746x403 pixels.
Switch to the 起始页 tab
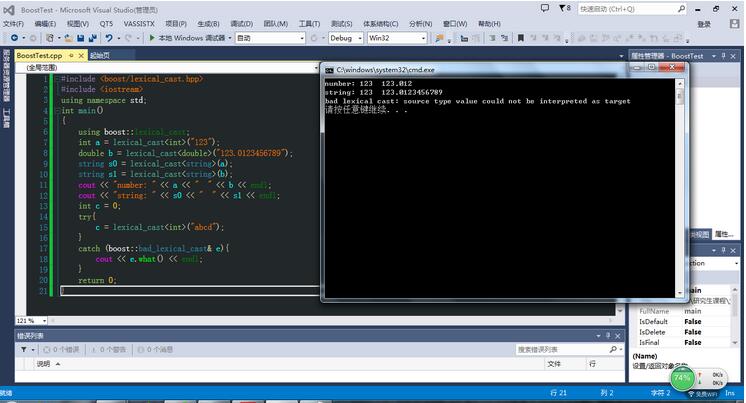[100, 56]
